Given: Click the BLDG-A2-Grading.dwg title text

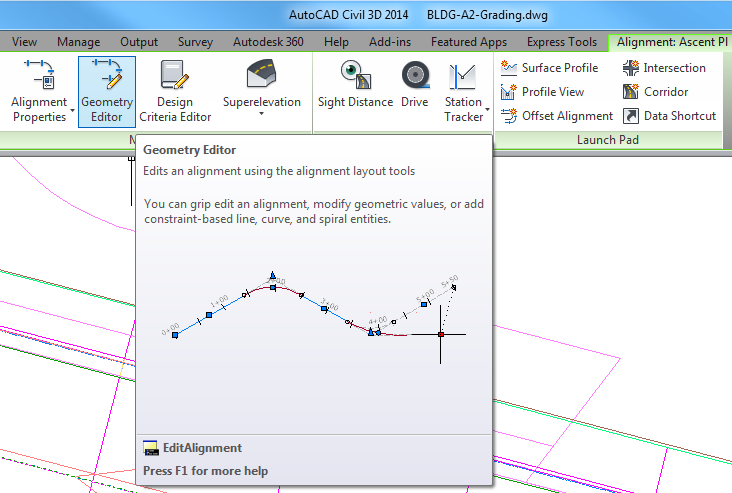Looking at the screenshot, I should click(487, 15).
